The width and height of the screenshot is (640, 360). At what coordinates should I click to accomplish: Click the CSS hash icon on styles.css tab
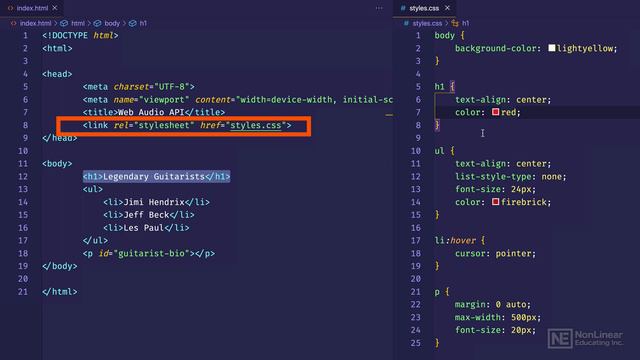pos(403,8)
